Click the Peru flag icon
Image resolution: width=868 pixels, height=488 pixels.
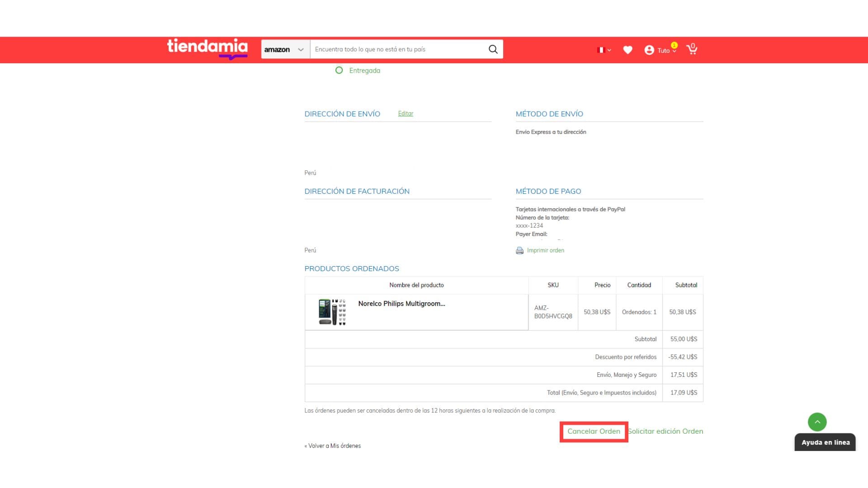tap(601, 50)
